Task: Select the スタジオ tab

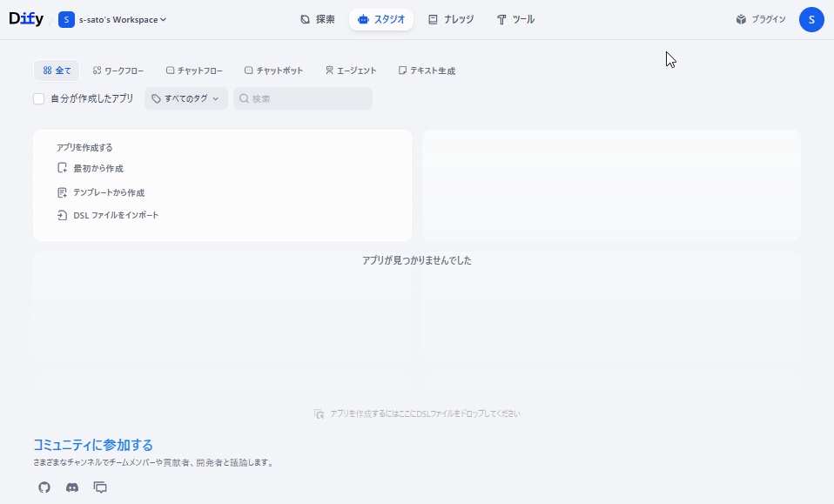Action: pyautogui.click(x=381, y=19)
